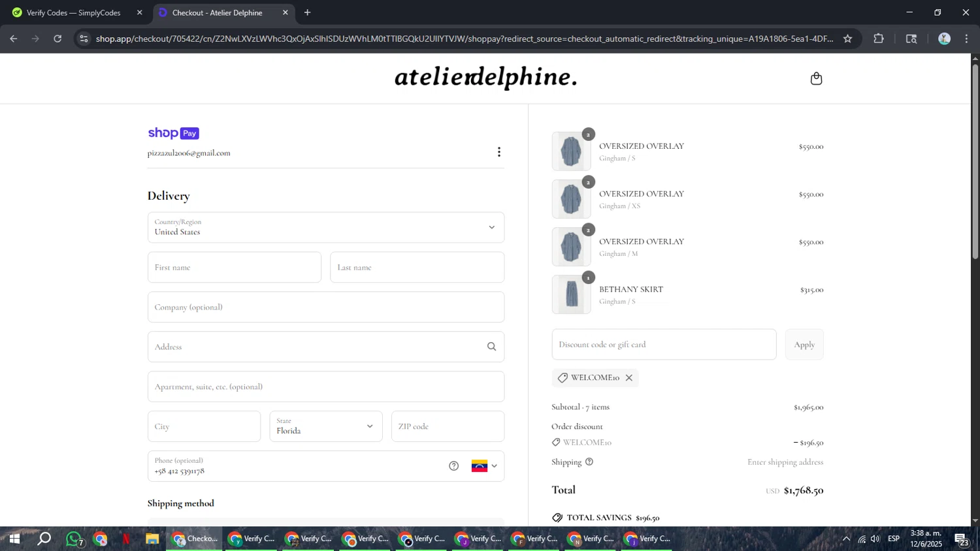Viewport: 980px width, 551px height.
Task: Click the atelierdelphine store logo
Action: [485, 77]
